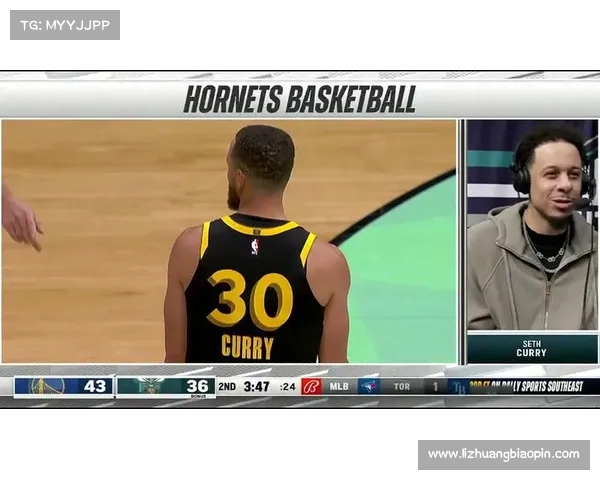The width and height of the screenshot is (600, 480).
Task: Click the Tampa Bay Rays TB logo
Action: point(458,387)
